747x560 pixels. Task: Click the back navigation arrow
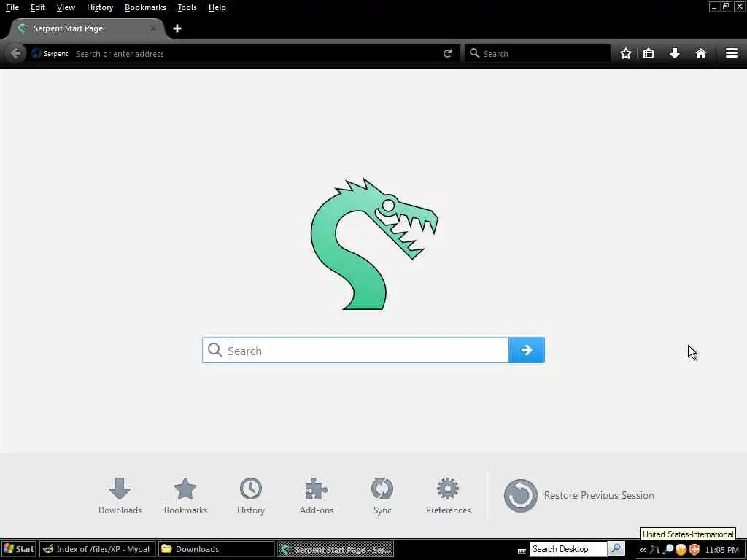point(15,53)
